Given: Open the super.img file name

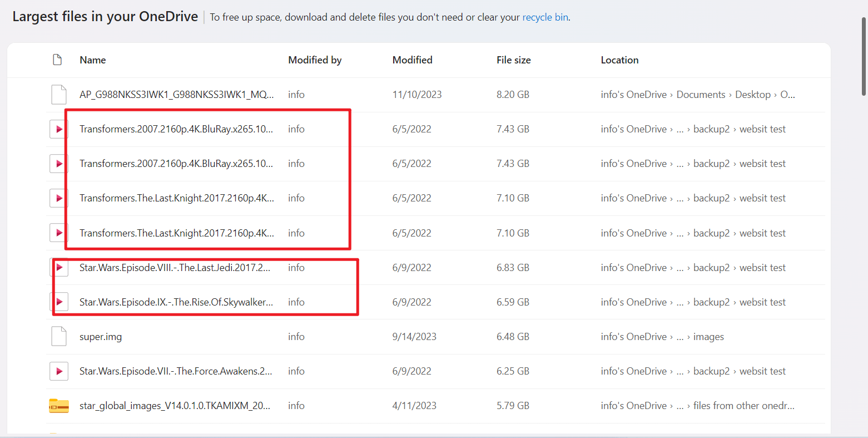Looking at the screenshot, I should click(x=101, y=337).
